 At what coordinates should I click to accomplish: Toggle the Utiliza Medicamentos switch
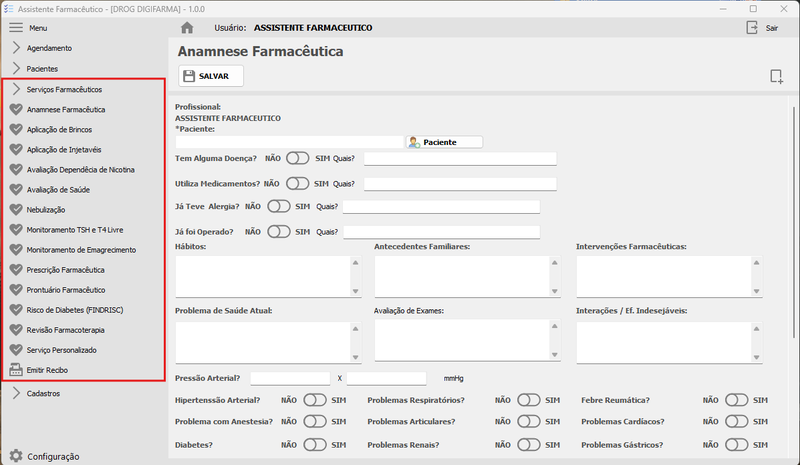point(297,183)
